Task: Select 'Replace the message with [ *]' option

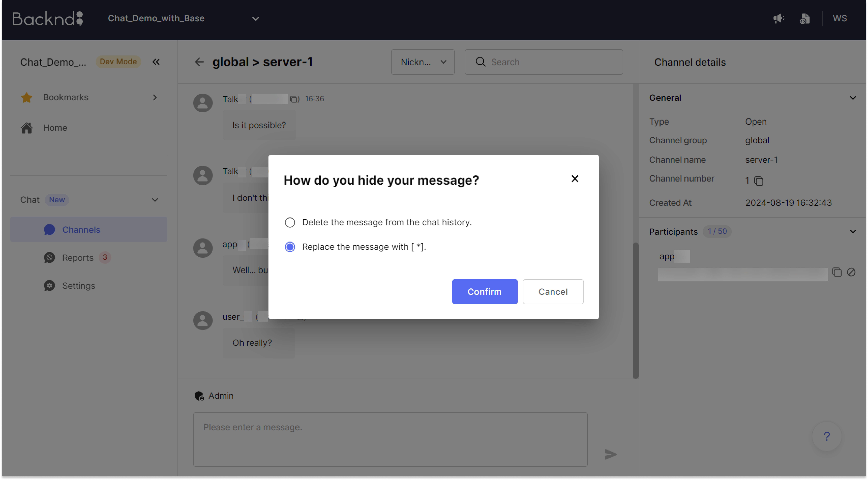Action: click(x=355, y=247)
